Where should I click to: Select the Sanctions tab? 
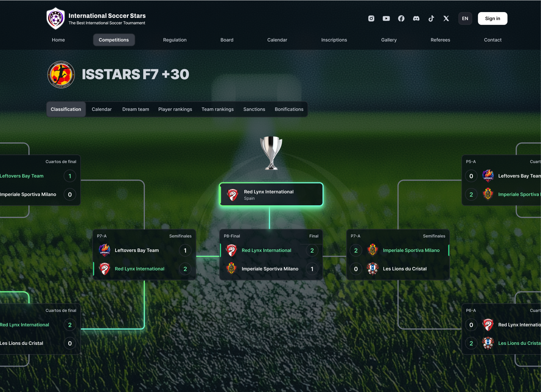point(254,109)
